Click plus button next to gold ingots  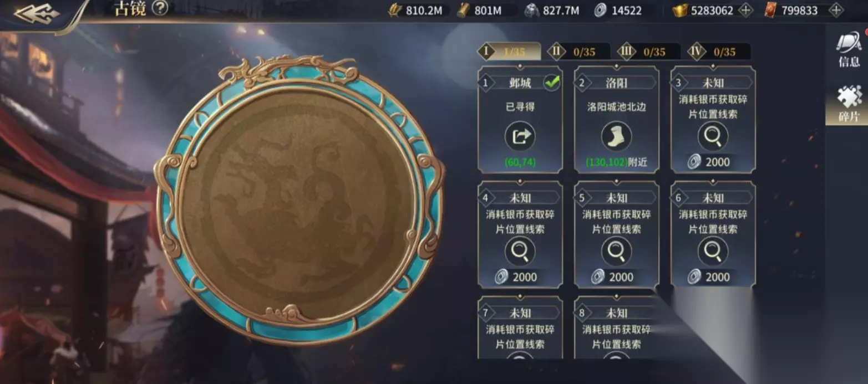pyautogui.click(x=747, y=10)
